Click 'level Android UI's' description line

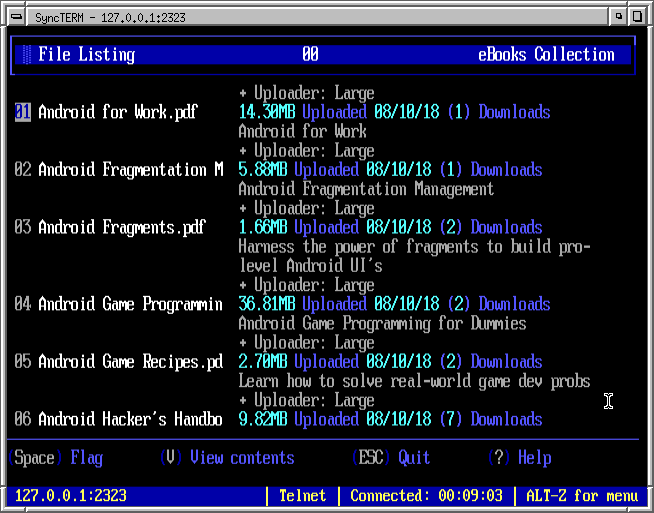click(311, 266)
